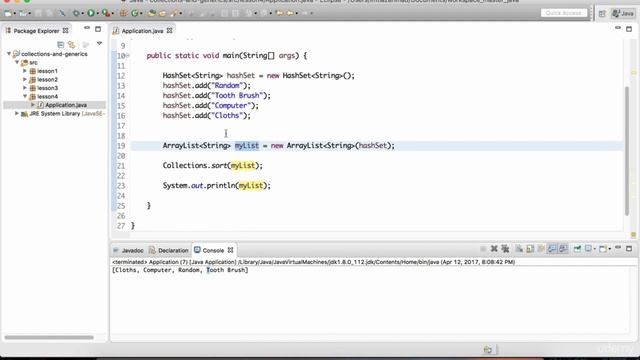Select the lesson3 package label

47,88
